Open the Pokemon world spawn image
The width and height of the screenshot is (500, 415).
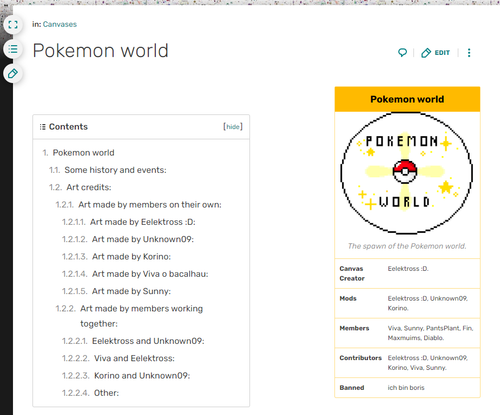coord(407,173)
